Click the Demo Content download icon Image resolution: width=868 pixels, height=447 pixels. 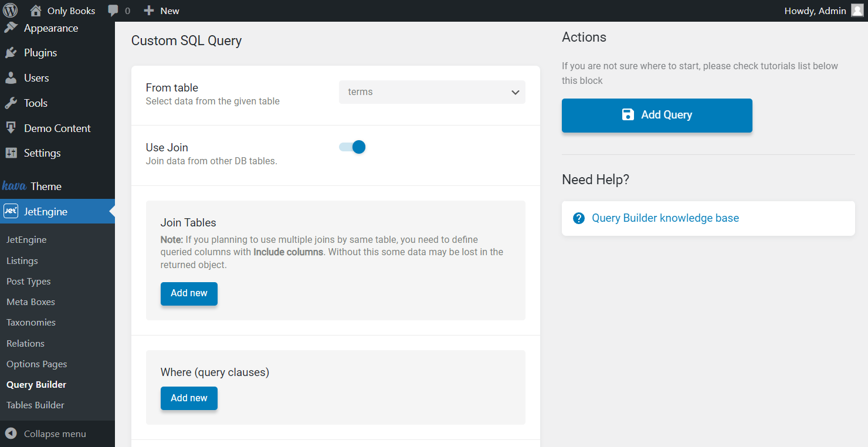pos(11,128)
